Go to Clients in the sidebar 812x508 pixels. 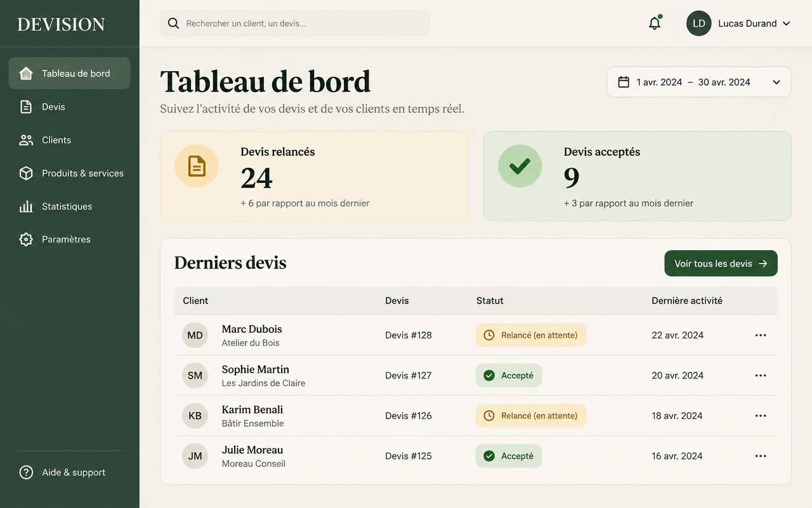tap(70, 140)
